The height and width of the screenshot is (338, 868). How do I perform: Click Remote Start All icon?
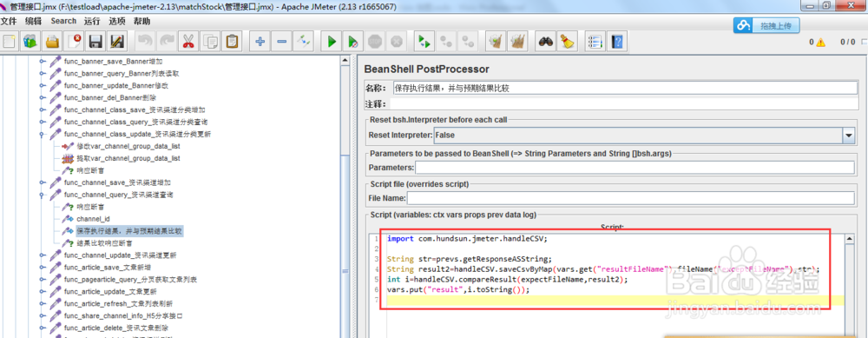point(424,42)
